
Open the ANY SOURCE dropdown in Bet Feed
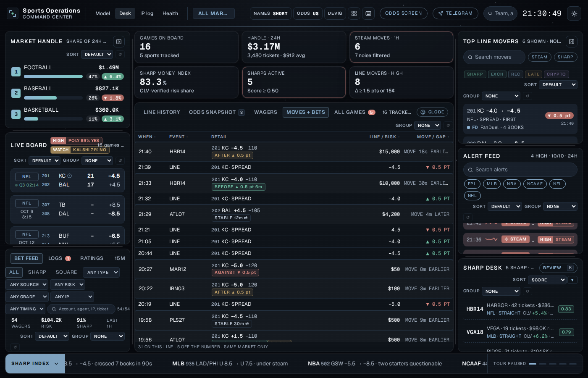[x=27, y=284]
